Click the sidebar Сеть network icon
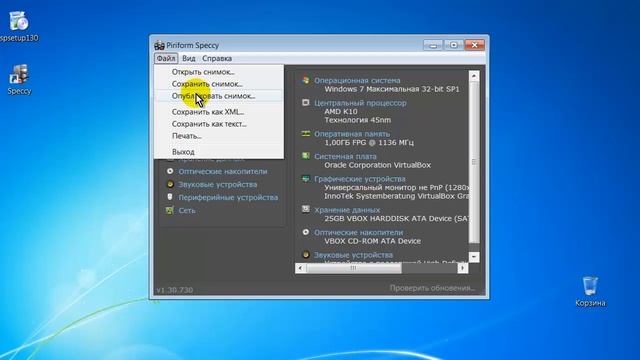 [x=170, y=210]
